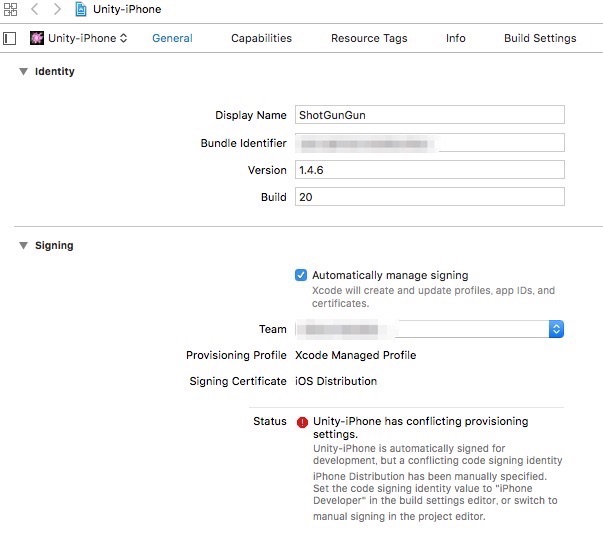Open the Unity-iPhone target selector popup

point(80,38)
